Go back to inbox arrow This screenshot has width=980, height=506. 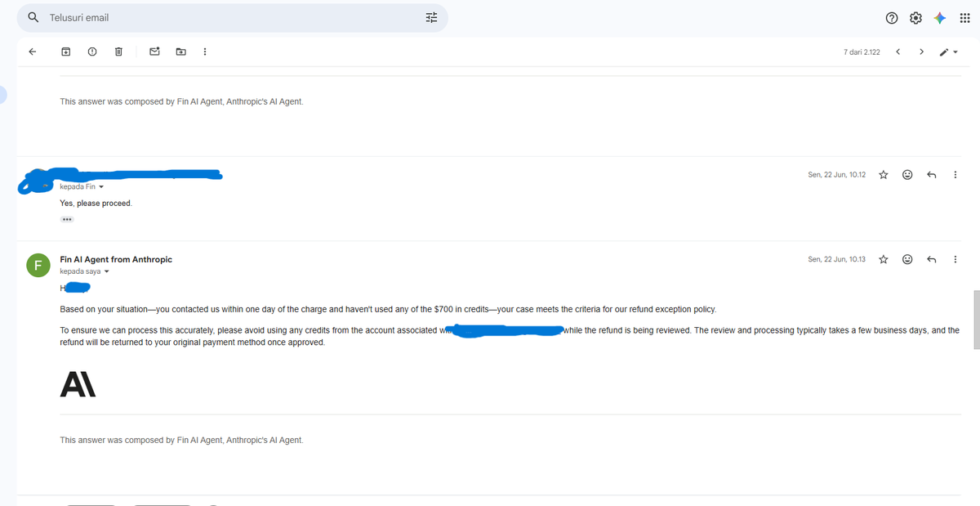(32, 51)
